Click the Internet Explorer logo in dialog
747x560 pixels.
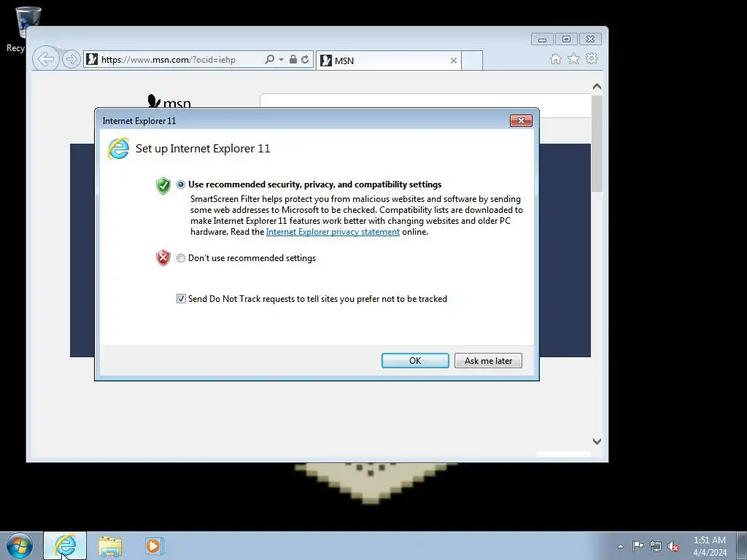[x=118, y=149]
